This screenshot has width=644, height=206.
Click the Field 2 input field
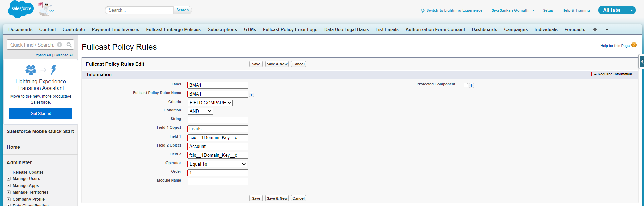[218, 155]
